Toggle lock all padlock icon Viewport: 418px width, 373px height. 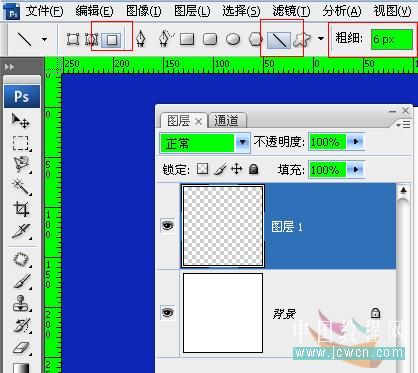(254, 169)
